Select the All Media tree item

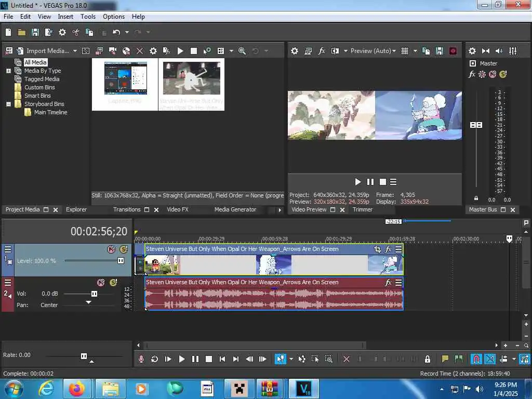point(35,62)
